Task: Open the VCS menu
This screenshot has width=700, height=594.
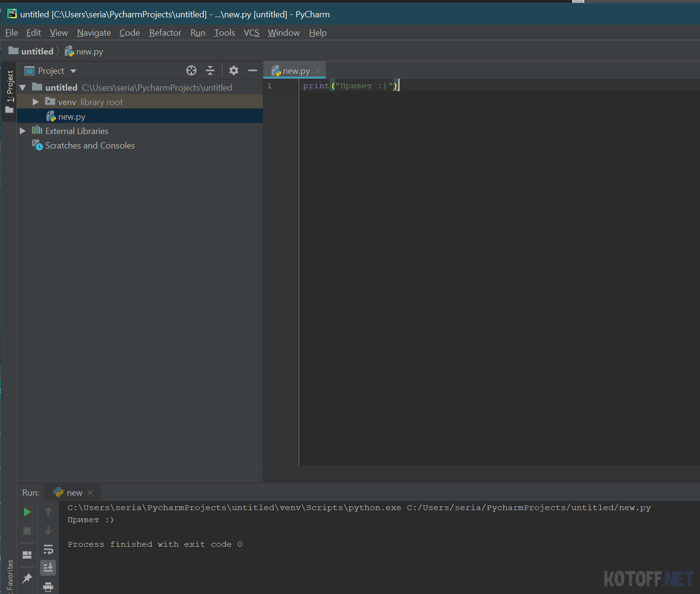Action: [251, 33]
